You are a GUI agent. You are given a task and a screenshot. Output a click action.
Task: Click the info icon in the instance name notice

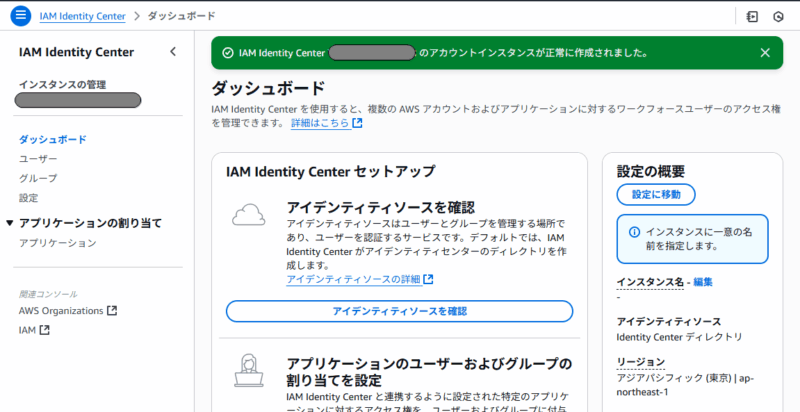[x=634, y=233]
